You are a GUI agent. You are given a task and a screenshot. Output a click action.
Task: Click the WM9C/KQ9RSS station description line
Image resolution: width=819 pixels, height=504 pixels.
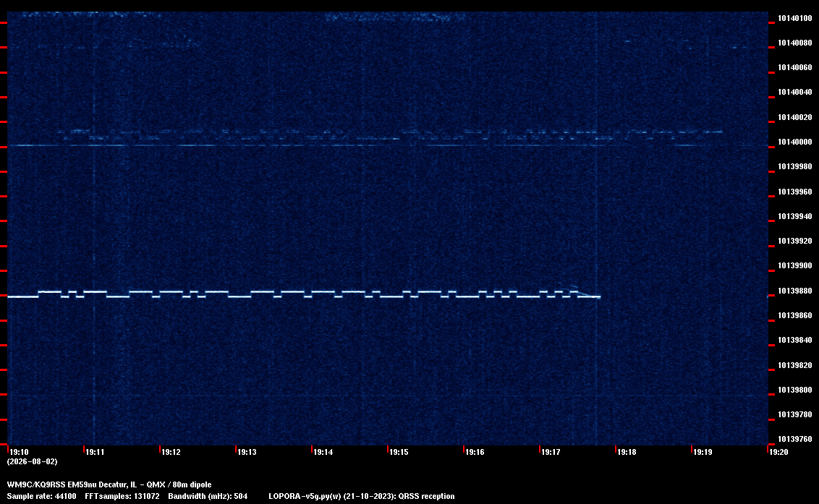109,484
